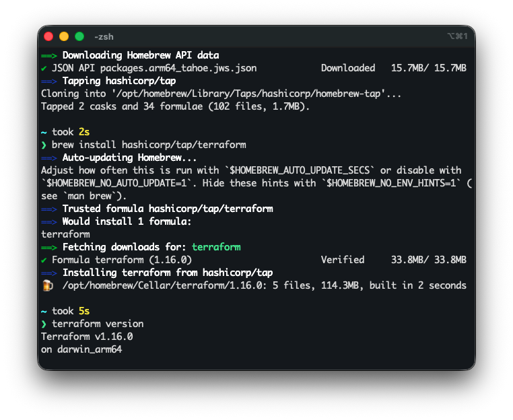Click the 'on darwin_arm64' output line

pos(81,349)
